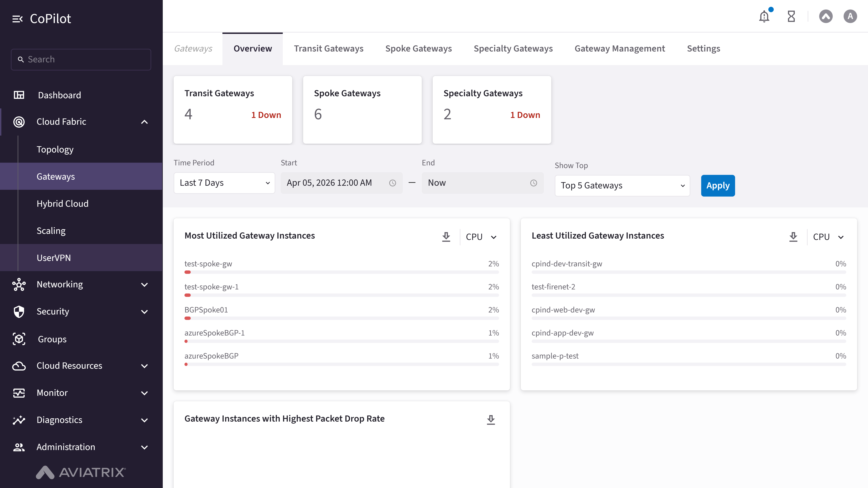Open Gateways in the sidebar
Screen dimensions: 868x488
pyautogui.click(x=81, y=176)
